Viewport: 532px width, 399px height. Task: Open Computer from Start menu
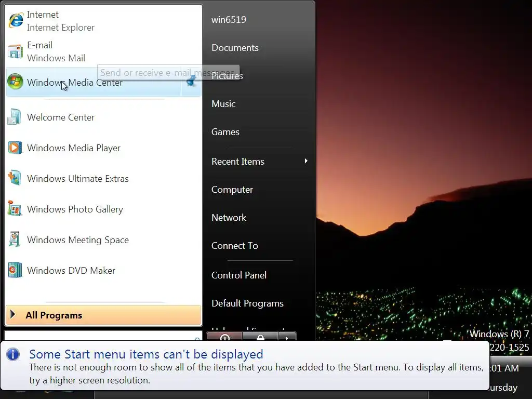tap(232, 190)
